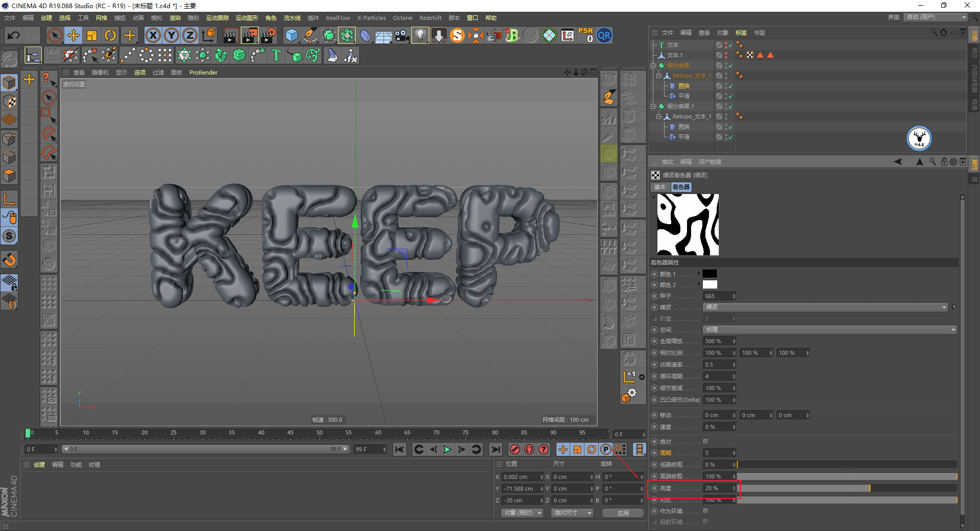Toggle the enable checkmark for 平滑 under 细分曲面.1
980x531 pixels.
pyautogui.click(x=730, y=137)
